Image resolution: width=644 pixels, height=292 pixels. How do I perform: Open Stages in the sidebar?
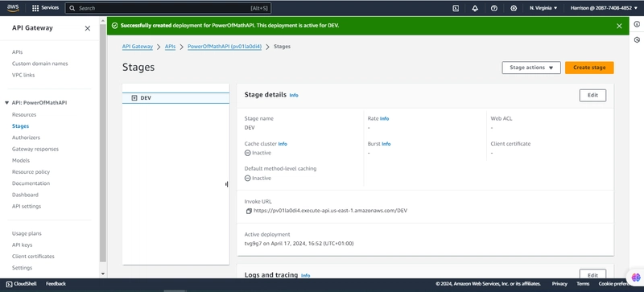coord(21,126)
